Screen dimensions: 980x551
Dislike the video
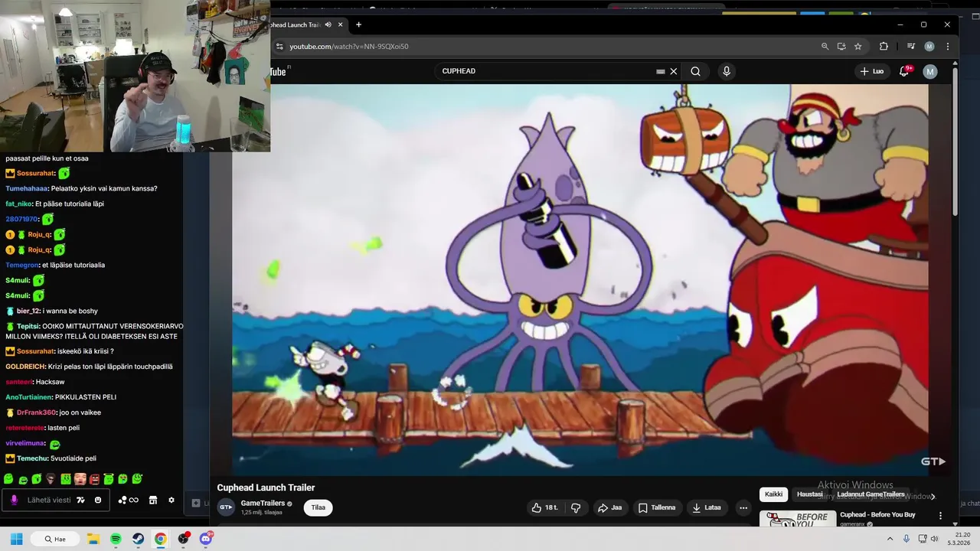tap(576, 507)
